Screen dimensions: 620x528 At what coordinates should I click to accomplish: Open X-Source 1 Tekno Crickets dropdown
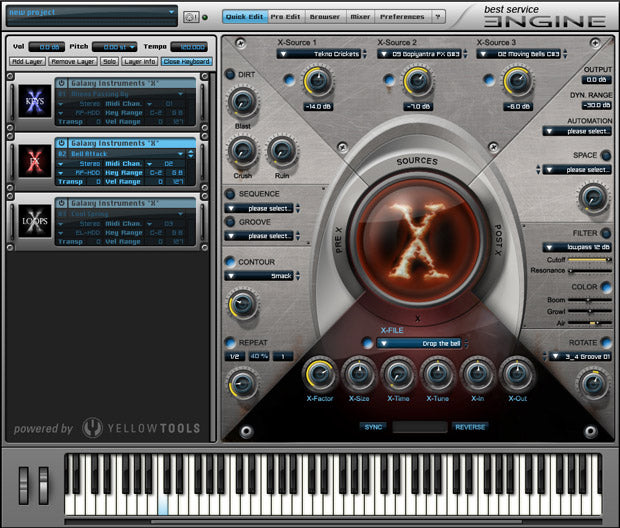point(319,54)
